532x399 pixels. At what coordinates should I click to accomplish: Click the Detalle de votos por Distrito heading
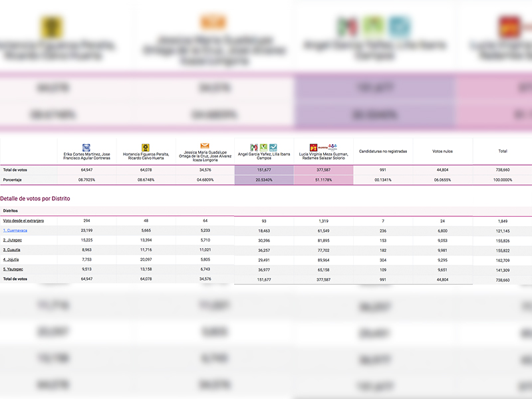pos(35,198)
